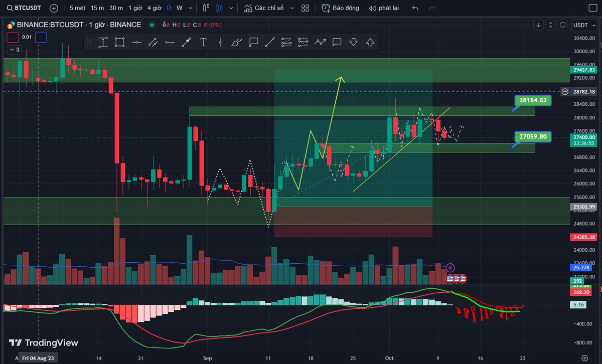The image size is (602, 364).
Task: Select the 5 mét timeframe
Action: click(77, 8)
